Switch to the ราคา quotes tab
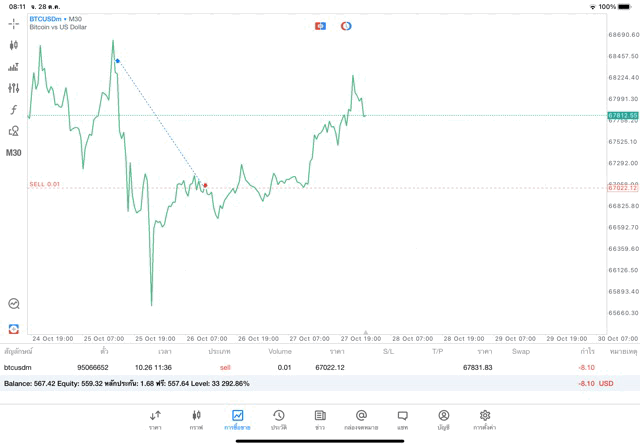640x447 pixels. pyautogui.click(x=155, y=419)
